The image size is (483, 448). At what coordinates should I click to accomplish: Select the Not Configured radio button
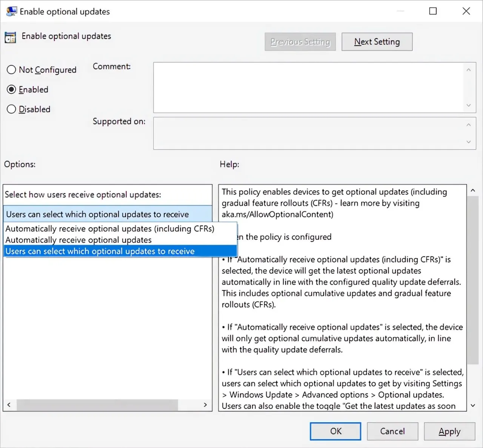click(x=11, y=70)
